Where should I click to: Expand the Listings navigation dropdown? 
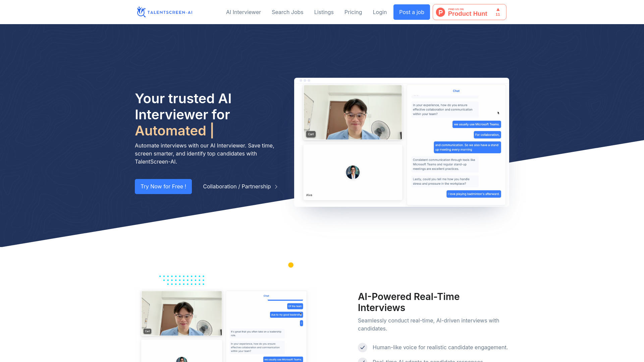(324, 12)
